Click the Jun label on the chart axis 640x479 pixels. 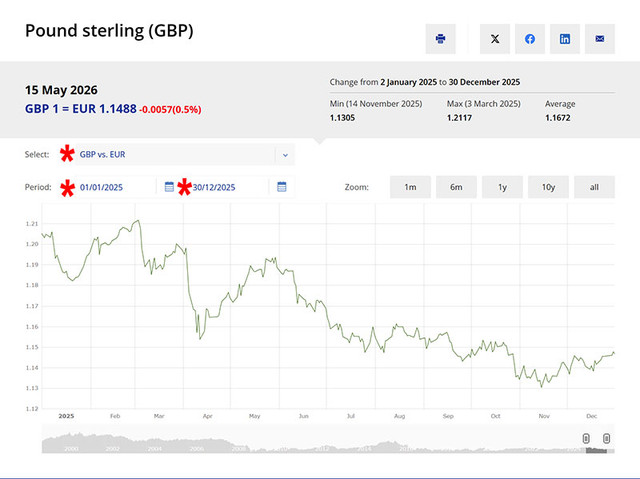click(304, 416)
